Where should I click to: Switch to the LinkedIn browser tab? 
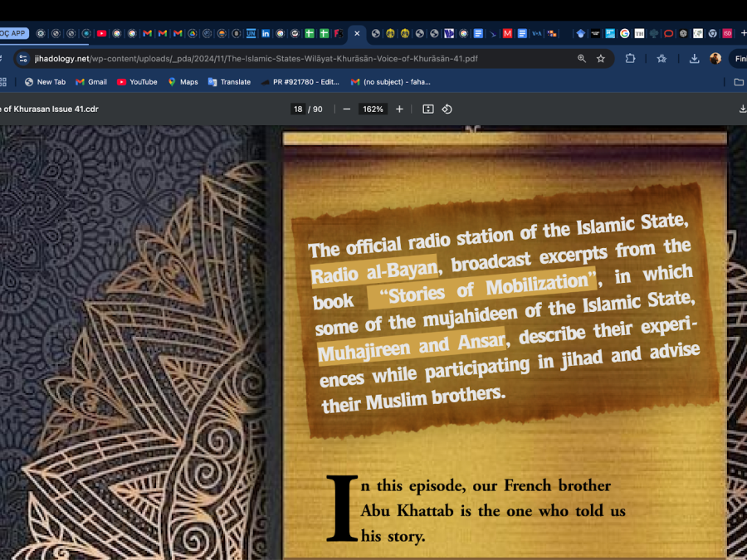(266, 33)
